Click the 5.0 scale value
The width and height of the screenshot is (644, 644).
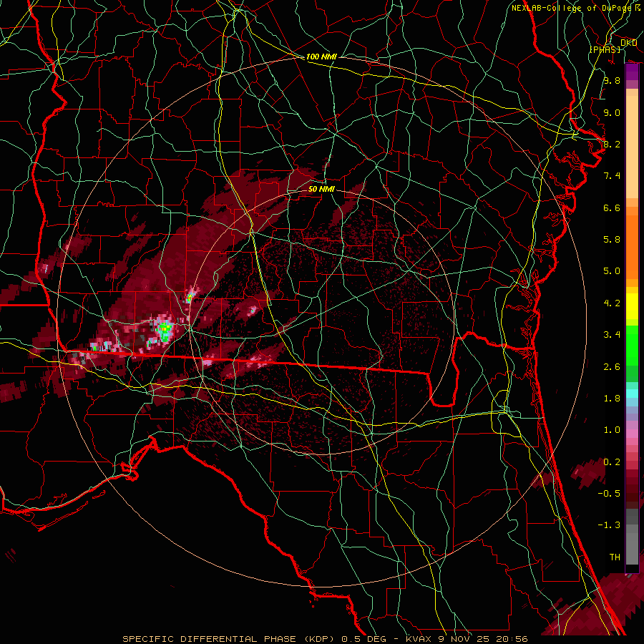[x=612, y=271]
